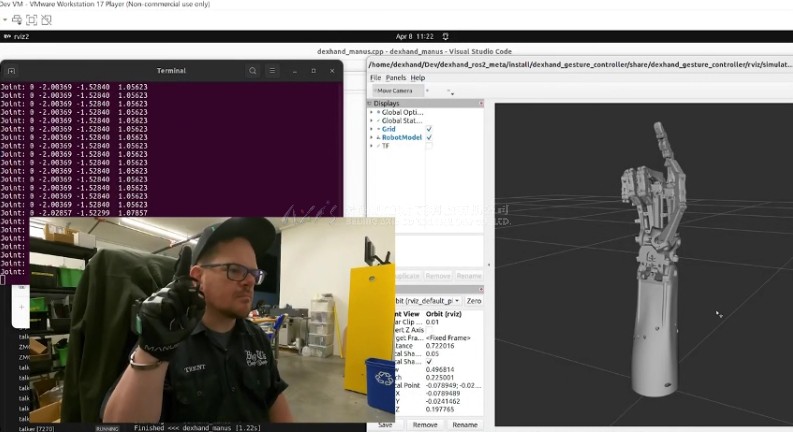
Task: Uncheck the RobotModel display checkbox
Action: (x=429, y=137)
